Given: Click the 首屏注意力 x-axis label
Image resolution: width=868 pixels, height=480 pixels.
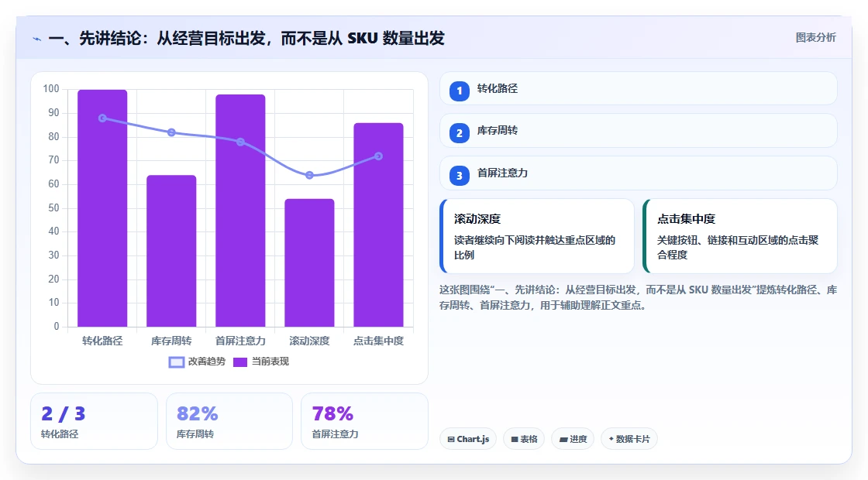Looking at the screenshot, I should point(240,341).
